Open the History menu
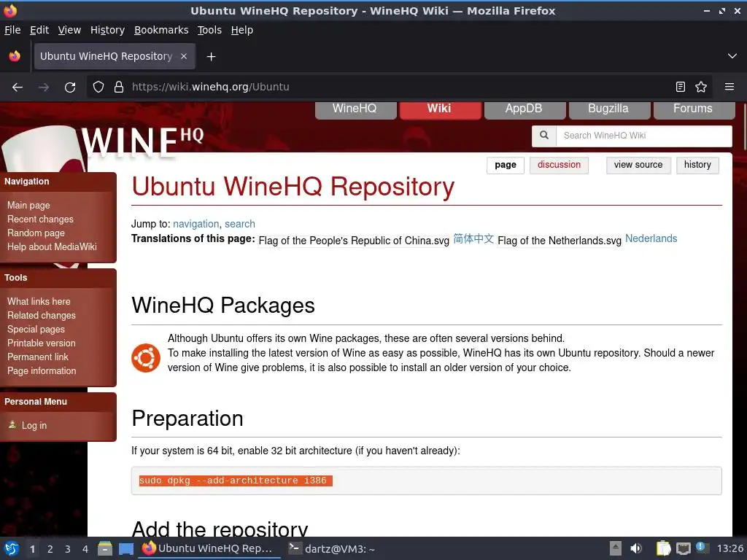The image size is (747, 560). pyautogui.click(x=108, y=30)
